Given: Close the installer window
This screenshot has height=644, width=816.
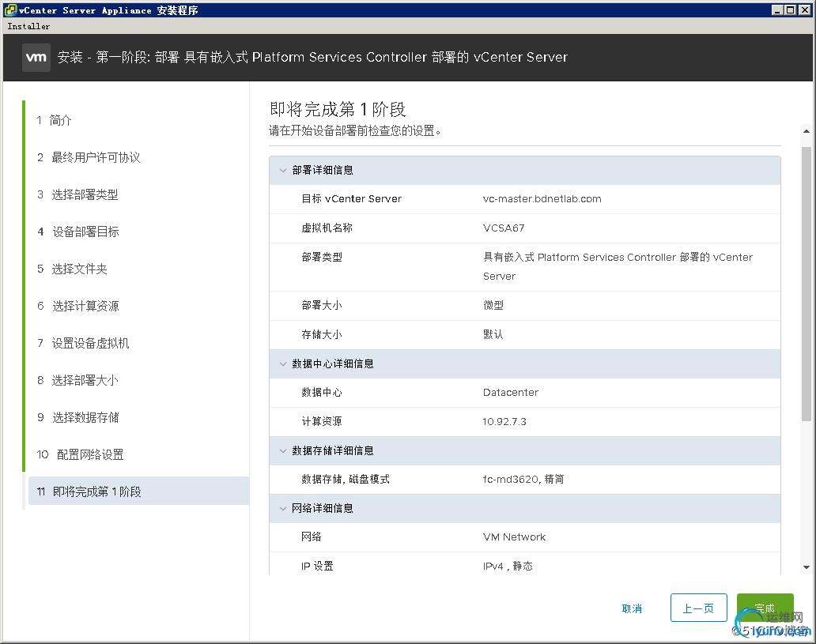Looking at the screenshot, I should (x=805, y=10).
